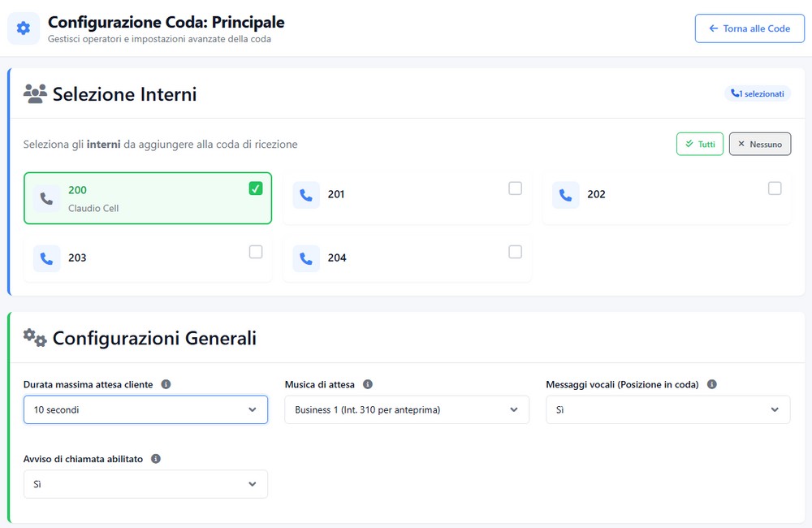Open the Avviso di chiamata abilitato dropdown
812x528 pixels.
pos(145,485)
